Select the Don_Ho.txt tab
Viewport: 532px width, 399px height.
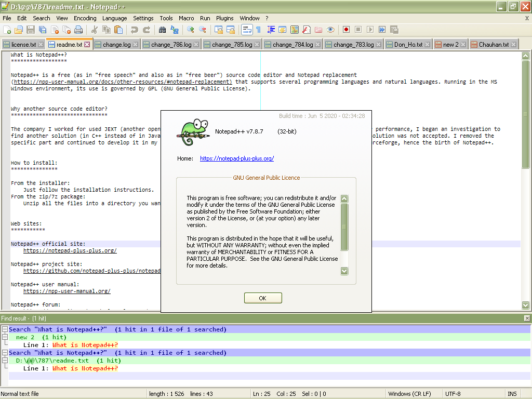point(408,45)
